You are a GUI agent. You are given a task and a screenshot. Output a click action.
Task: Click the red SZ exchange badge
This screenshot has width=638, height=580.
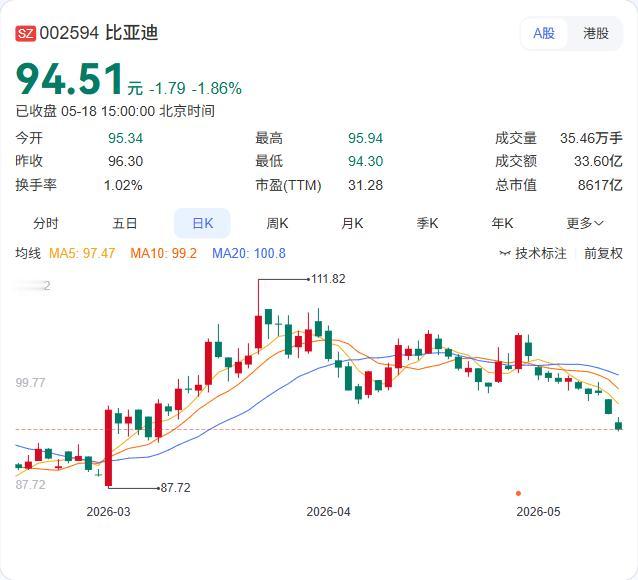pos(26,33)
